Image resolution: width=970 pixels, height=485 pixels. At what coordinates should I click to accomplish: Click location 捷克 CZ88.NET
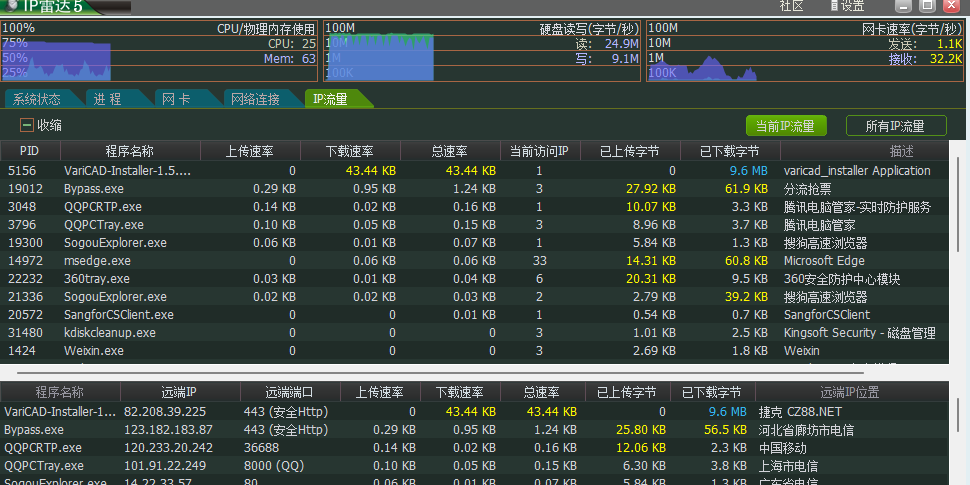pos(800,411)
